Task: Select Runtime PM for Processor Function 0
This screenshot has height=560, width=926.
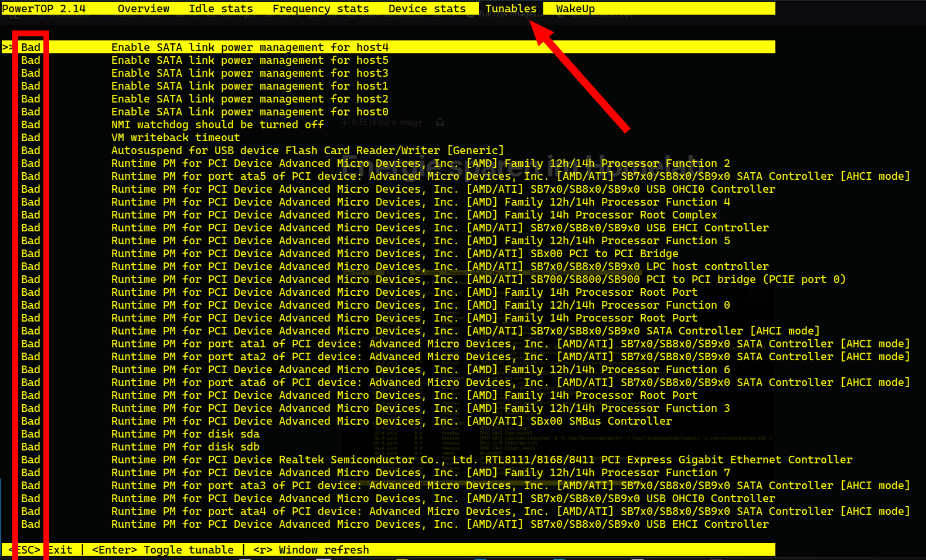Action: 421,305
